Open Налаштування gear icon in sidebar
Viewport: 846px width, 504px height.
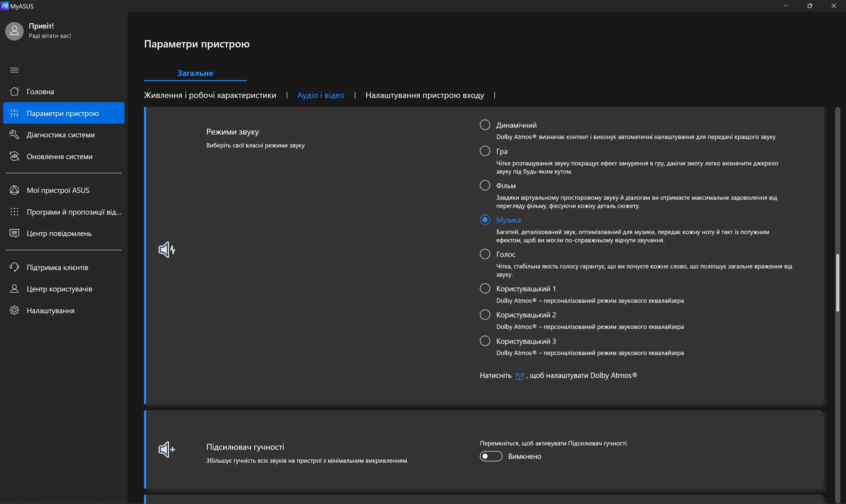14,311
